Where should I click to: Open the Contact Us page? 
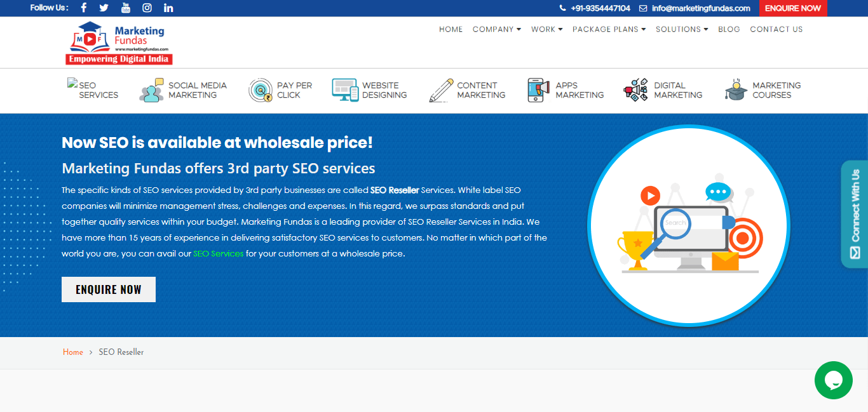(x=776, y=29)
